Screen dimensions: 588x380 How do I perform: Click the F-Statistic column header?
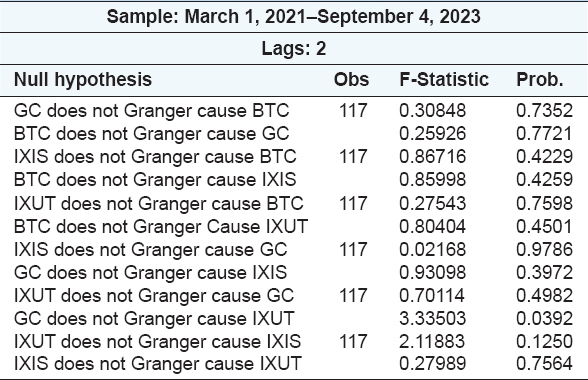point(444,80)
